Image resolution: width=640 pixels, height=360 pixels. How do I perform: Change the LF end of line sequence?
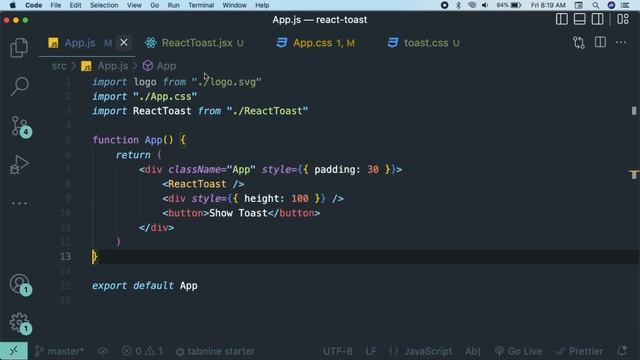click(x=371, y=351)
